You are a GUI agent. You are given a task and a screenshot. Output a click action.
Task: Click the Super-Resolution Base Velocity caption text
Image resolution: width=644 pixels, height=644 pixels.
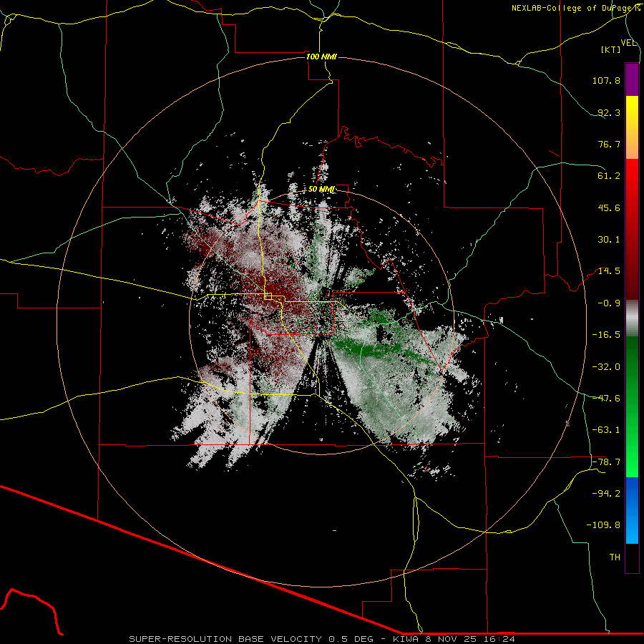point(322,639)
